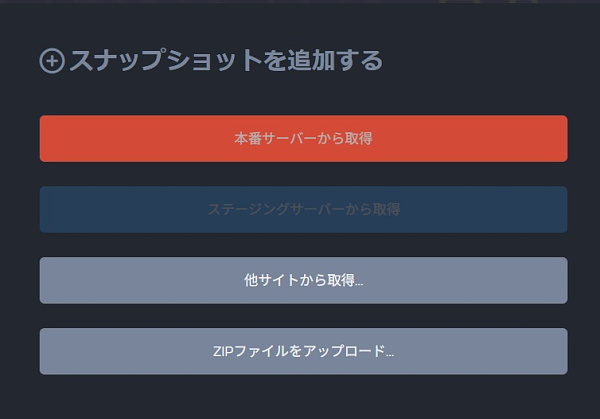Screen dimensions: 600x419
Task: Choose ZIPファイルをアップロード… to upload a file
Action: (x=303, y=351)
